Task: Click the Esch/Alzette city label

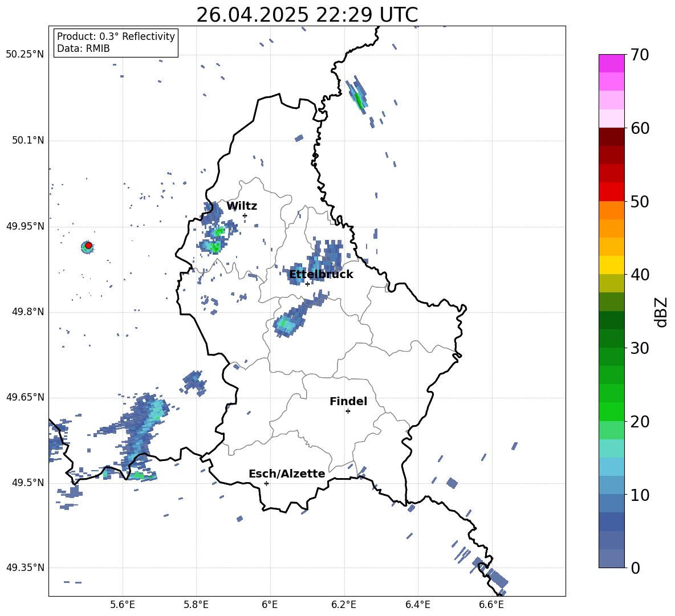Action: coord(287,474)
